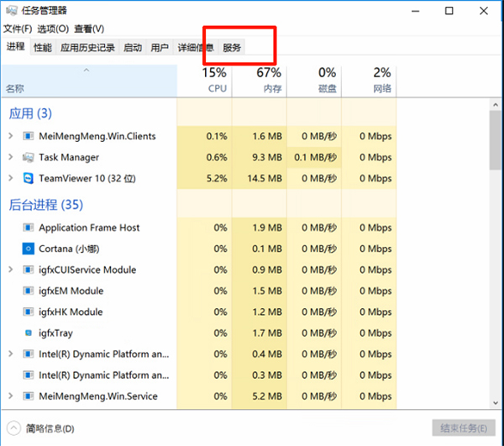Click TeamViewer's 14.5 MB memory value

pos(265,178)
